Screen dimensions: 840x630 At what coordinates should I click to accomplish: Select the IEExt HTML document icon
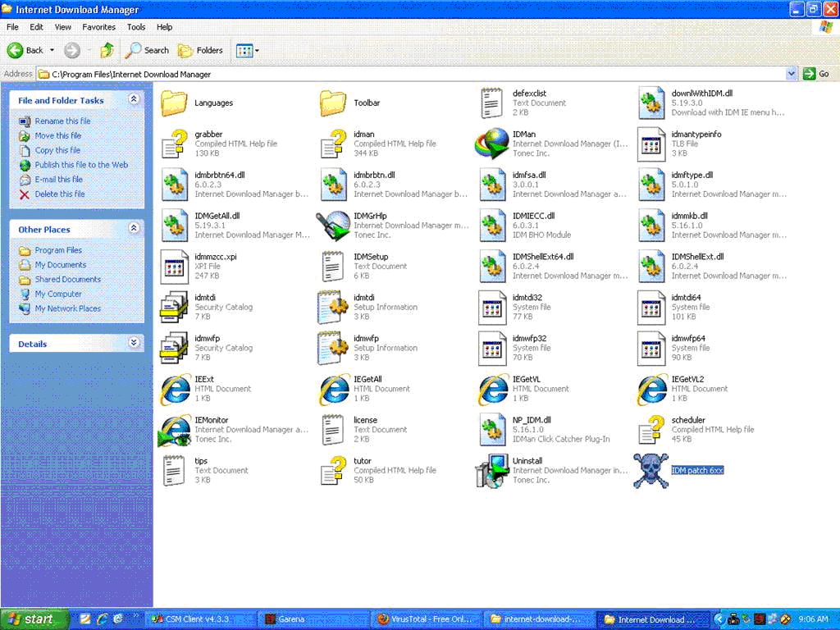point(175,389)
